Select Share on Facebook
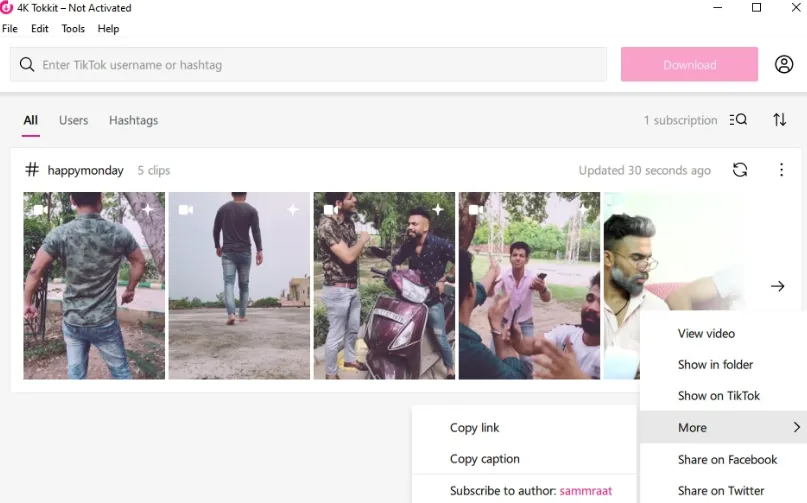This screenshot has height=503, width=807. (723, 459)
